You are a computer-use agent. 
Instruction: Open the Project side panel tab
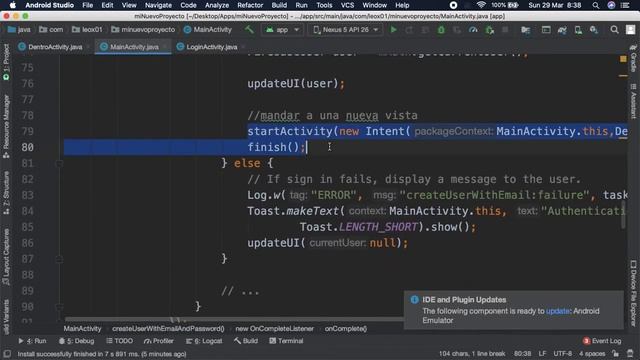point(6,61)
